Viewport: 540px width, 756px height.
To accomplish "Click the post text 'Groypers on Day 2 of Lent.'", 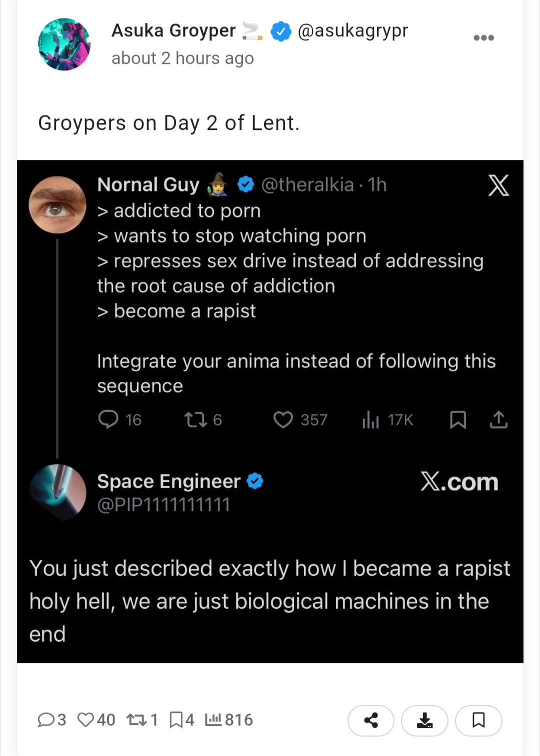I will [x=168, y=123].
